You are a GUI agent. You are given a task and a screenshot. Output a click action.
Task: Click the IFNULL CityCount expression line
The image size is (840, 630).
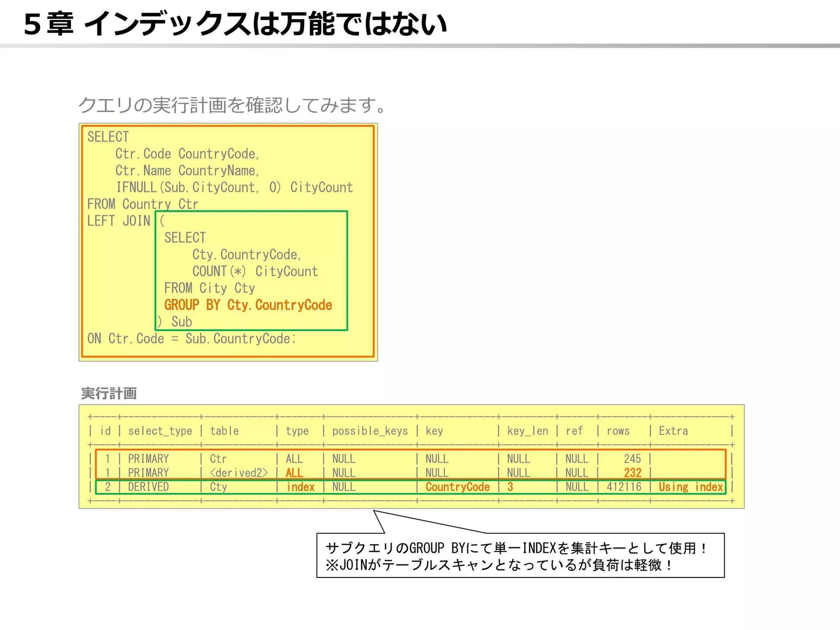[234, 187]
